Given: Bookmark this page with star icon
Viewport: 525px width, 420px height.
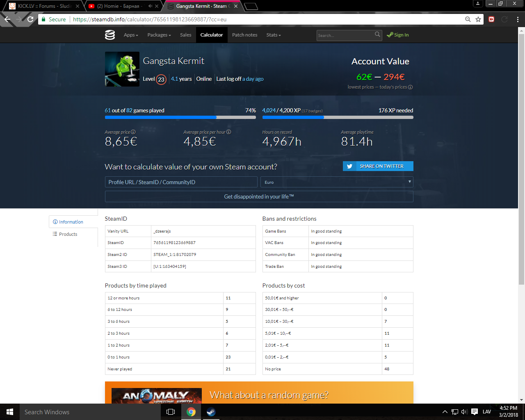Looking at the screenshot, I should pyautogui.click(x=478, y=19).
